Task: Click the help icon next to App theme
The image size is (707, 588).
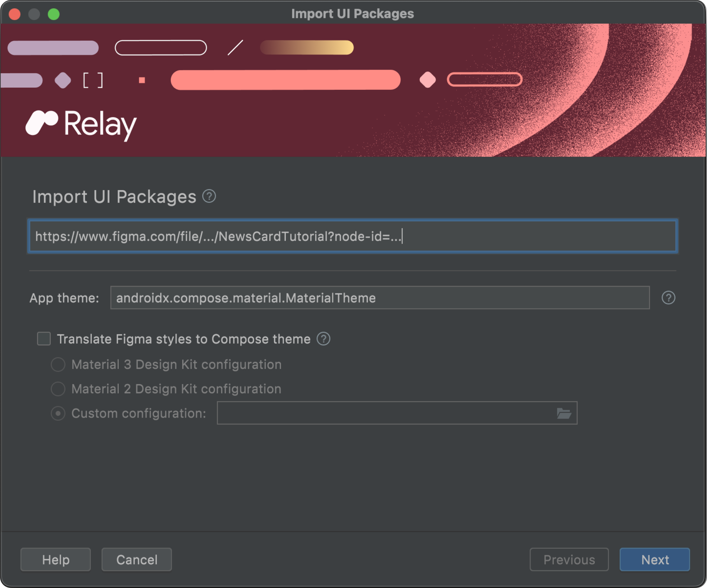Action: click(668, 297)
